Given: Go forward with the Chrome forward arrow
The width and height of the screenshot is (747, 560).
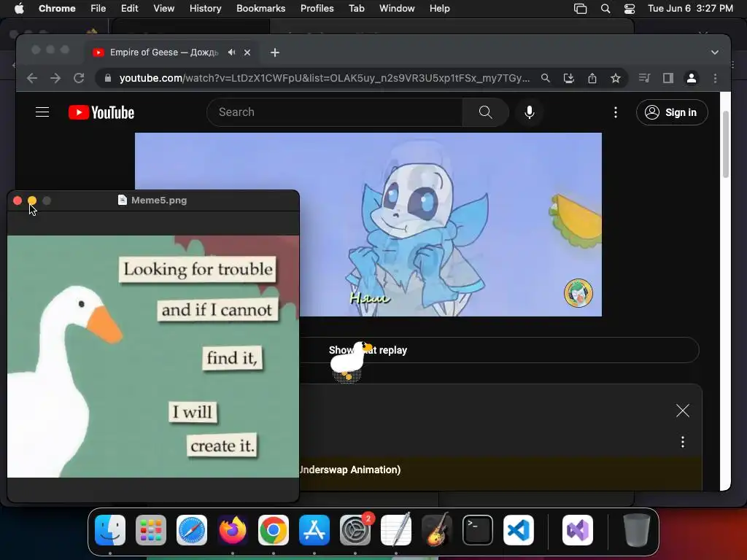Looking at the screenshot, I should (x=55, y=78).
